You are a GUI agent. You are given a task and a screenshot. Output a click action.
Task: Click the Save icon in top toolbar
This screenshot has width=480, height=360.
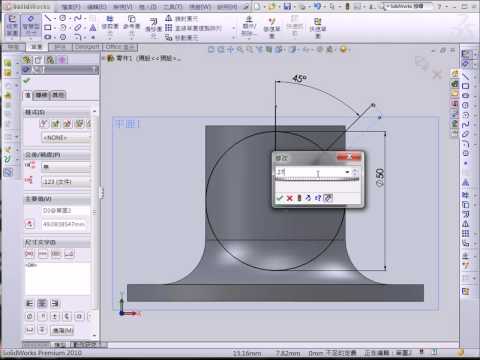tap(287, 6)
